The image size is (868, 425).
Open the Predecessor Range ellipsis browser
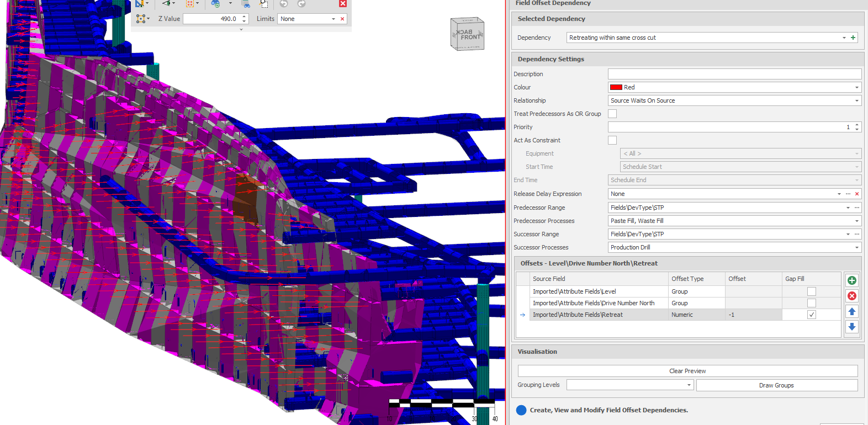tap(857, 208)
